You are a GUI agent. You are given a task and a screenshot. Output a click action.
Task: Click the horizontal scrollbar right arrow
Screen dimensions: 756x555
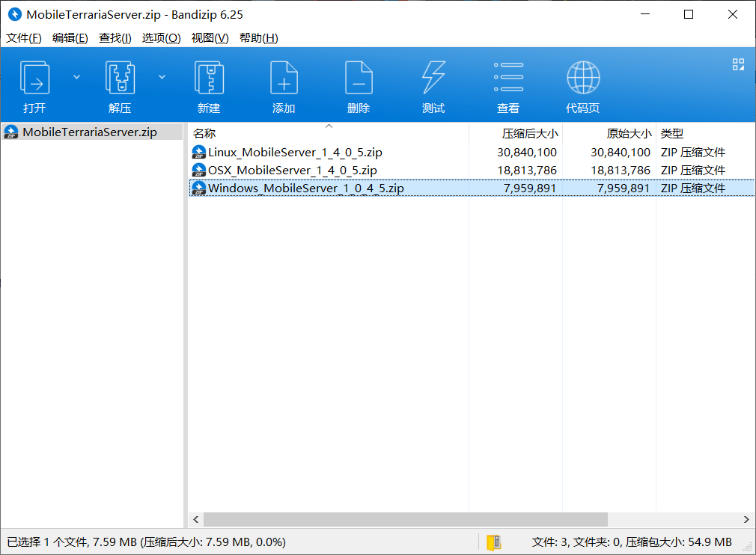click(746, 519)
